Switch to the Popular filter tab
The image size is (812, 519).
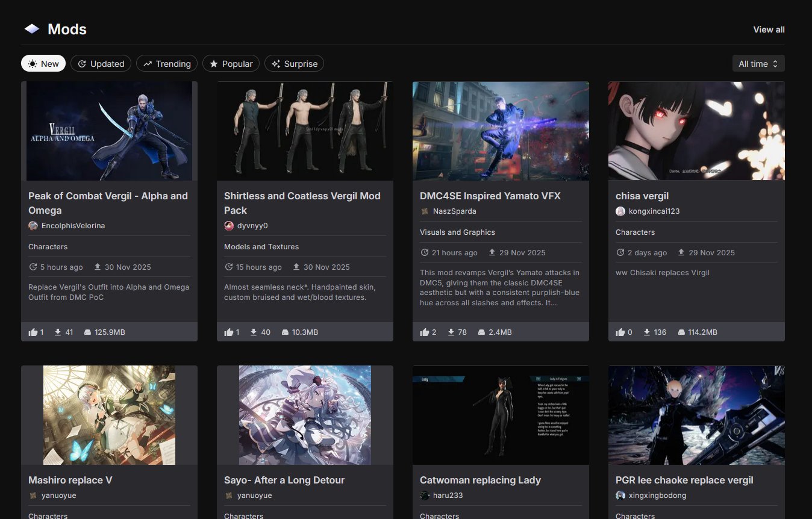point(231,63)
